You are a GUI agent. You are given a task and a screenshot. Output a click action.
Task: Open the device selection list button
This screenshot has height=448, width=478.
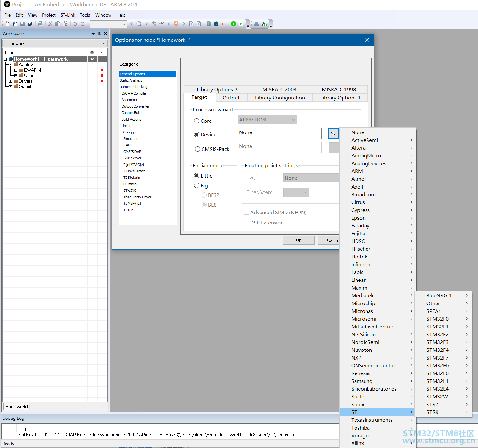pyautogui.click(x=333, y=133)
